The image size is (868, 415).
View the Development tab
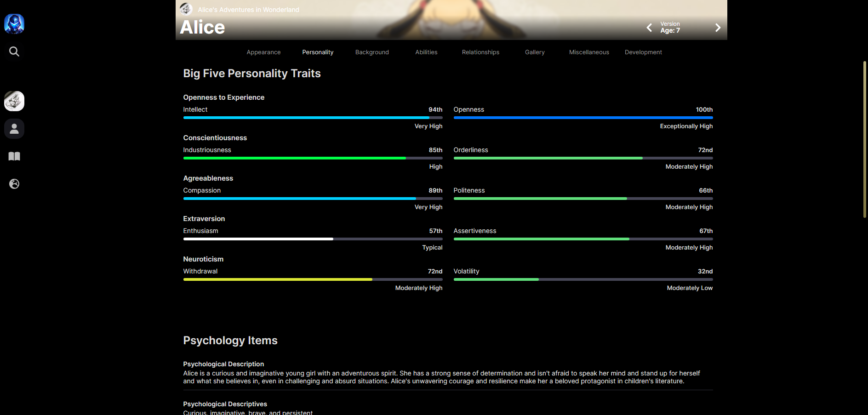643,52
